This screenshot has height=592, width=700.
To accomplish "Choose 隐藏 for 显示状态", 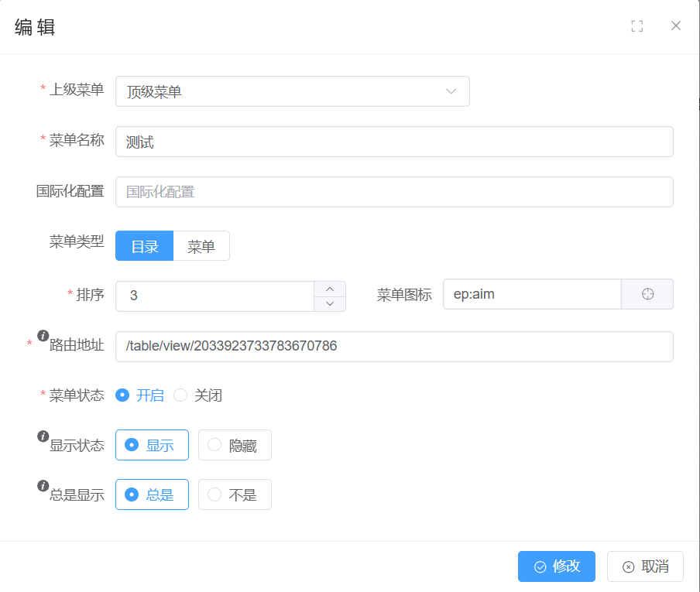I will [x=235, y=445].
